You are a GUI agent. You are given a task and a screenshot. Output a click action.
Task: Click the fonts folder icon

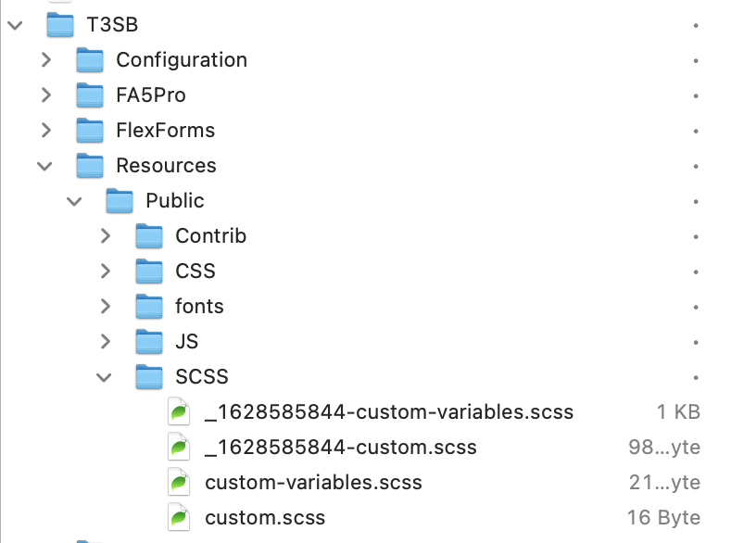(149, 306)
